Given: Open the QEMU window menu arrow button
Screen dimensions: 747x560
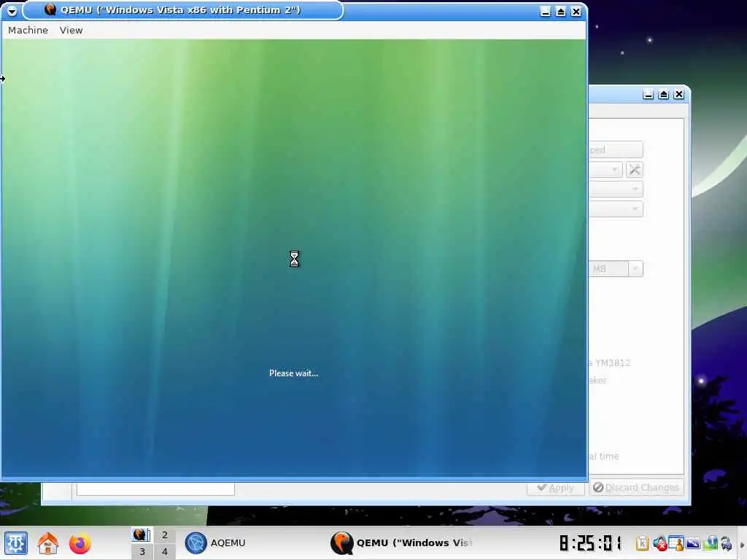Looking at the screenshot, I should (12, 10).
